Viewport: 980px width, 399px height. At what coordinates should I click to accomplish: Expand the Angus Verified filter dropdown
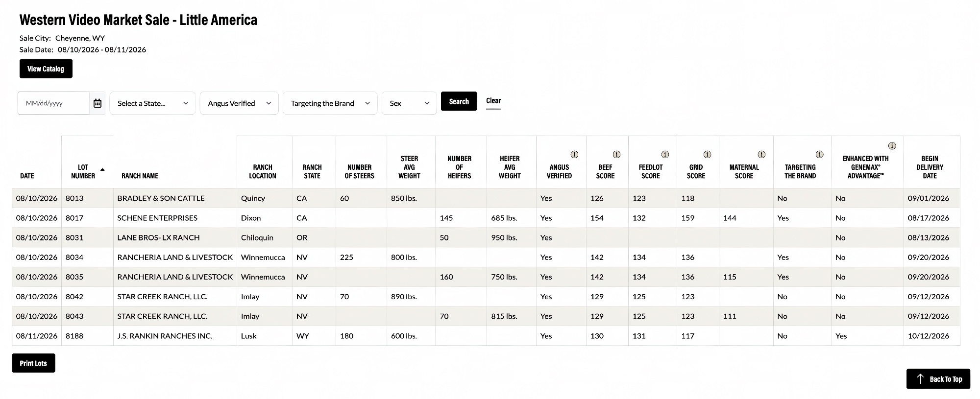pos(239,103)
